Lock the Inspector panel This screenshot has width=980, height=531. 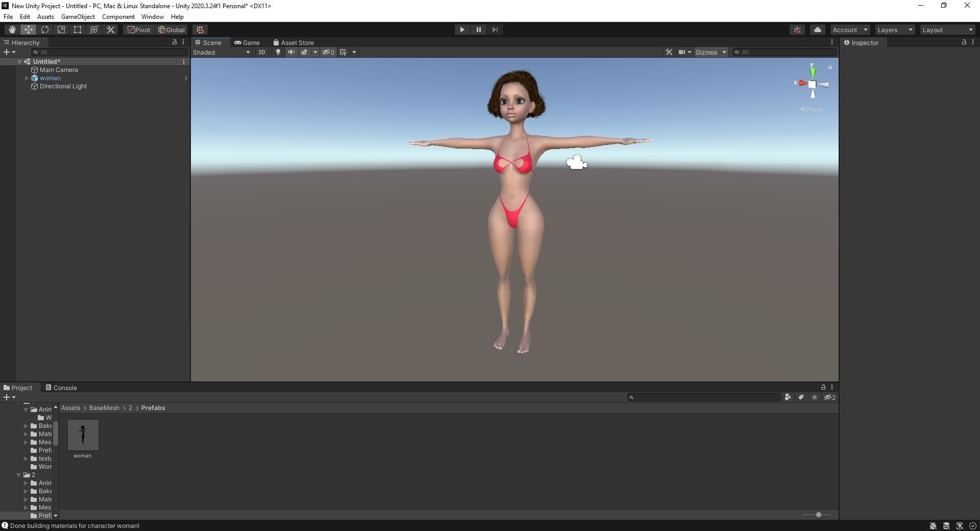pyautogui.click(x=964, y=42)
